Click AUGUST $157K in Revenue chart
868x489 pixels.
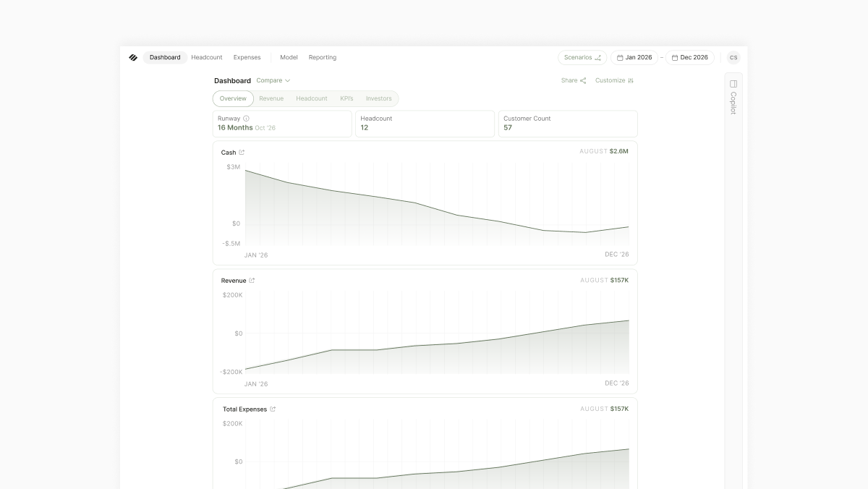point(604,280)
